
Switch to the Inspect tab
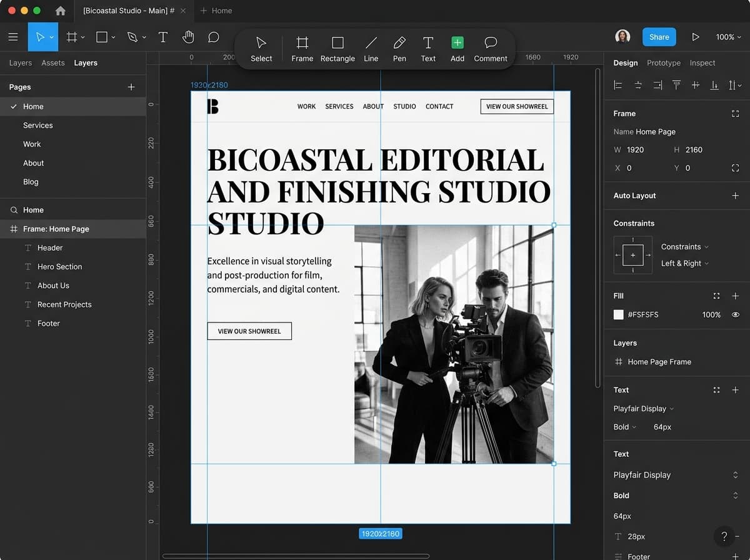click(702, 62)
